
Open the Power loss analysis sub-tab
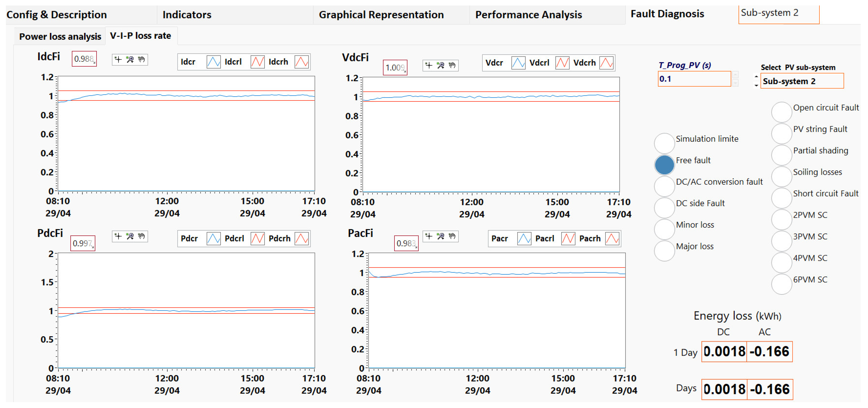60,36
